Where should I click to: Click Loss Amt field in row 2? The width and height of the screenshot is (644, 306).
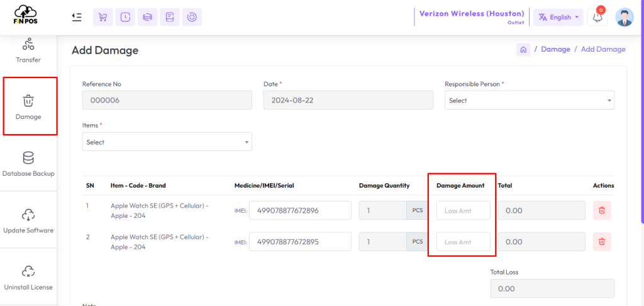coord(464,242)
